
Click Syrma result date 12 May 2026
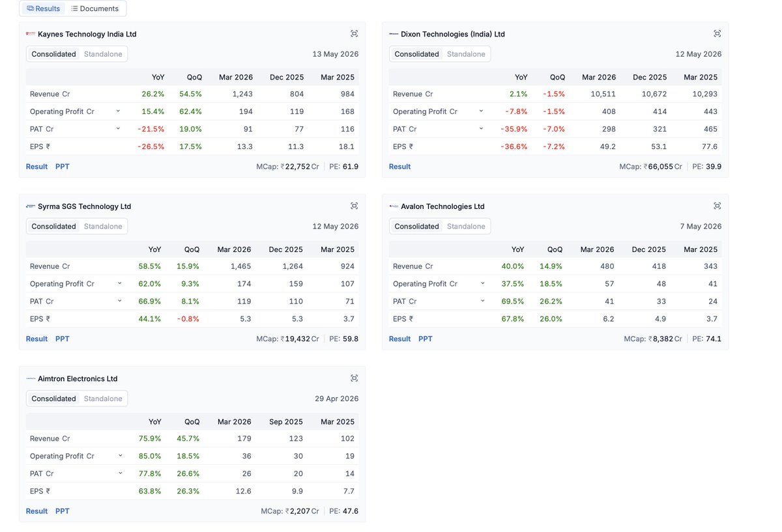(x=336, y=227)
